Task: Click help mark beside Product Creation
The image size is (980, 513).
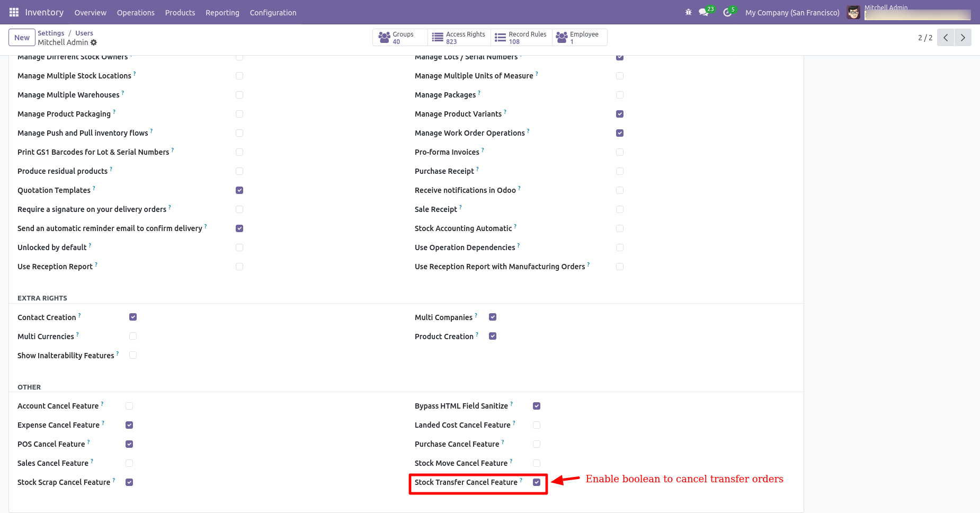Action: pyautogui.click(x=477, y=334)
